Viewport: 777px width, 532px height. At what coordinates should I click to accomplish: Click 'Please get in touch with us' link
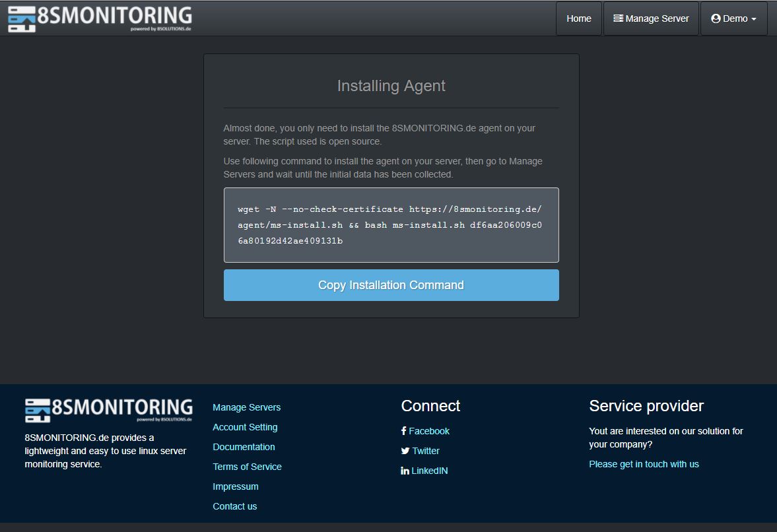coord(644,464)
